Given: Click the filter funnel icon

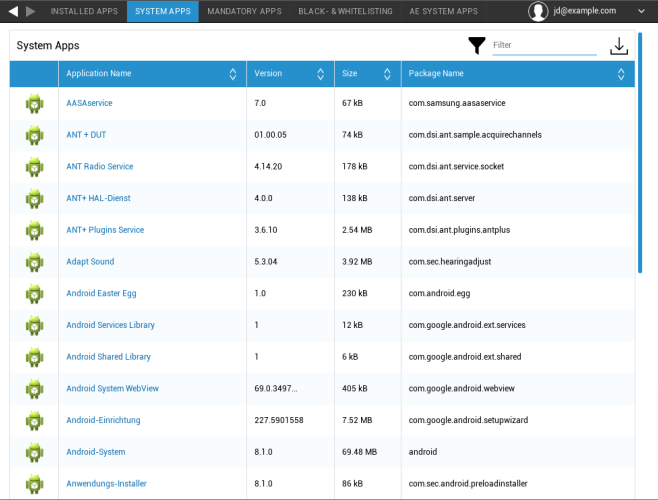Looking at the screenshot, I should tap(477, 45).
